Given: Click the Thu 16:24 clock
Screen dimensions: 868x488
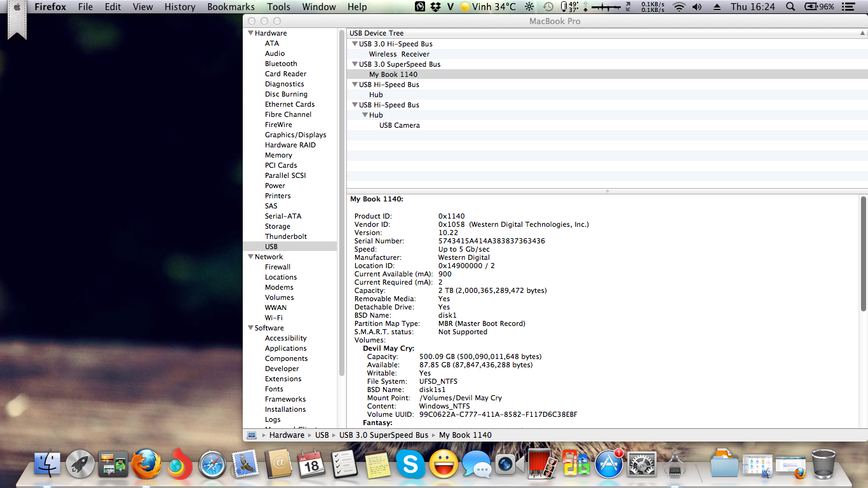Looking at the screenshot, I should coord(752,7).
